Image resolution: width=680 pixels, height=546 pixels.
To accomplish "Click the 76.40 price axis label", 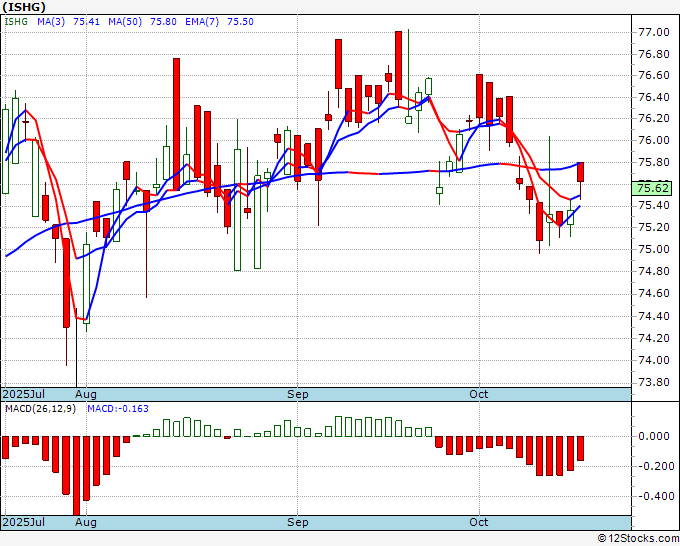I will pyautogui.click(x=654, y=97).
